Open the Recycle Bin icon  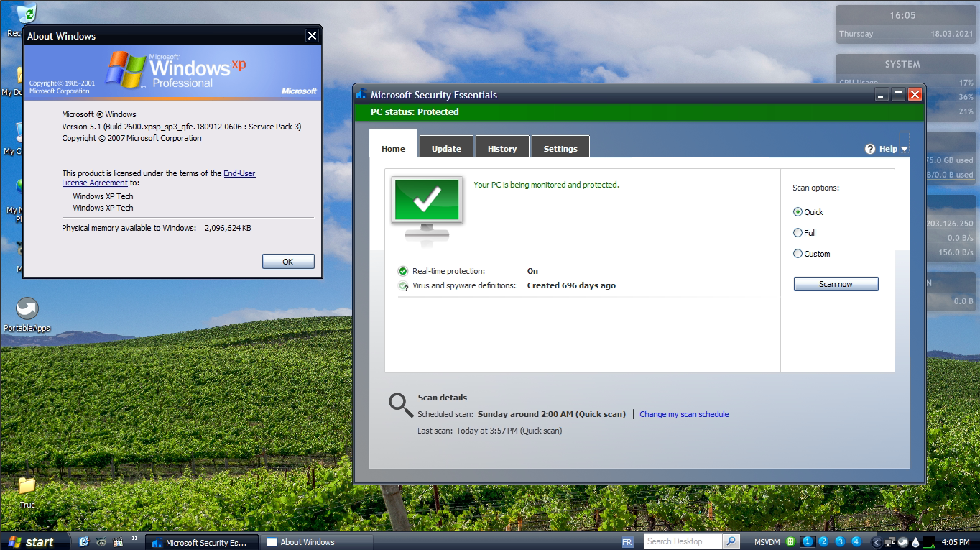(26, 14)
